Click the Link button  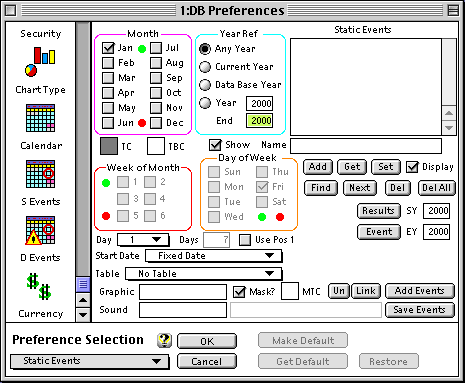point(366,291)
